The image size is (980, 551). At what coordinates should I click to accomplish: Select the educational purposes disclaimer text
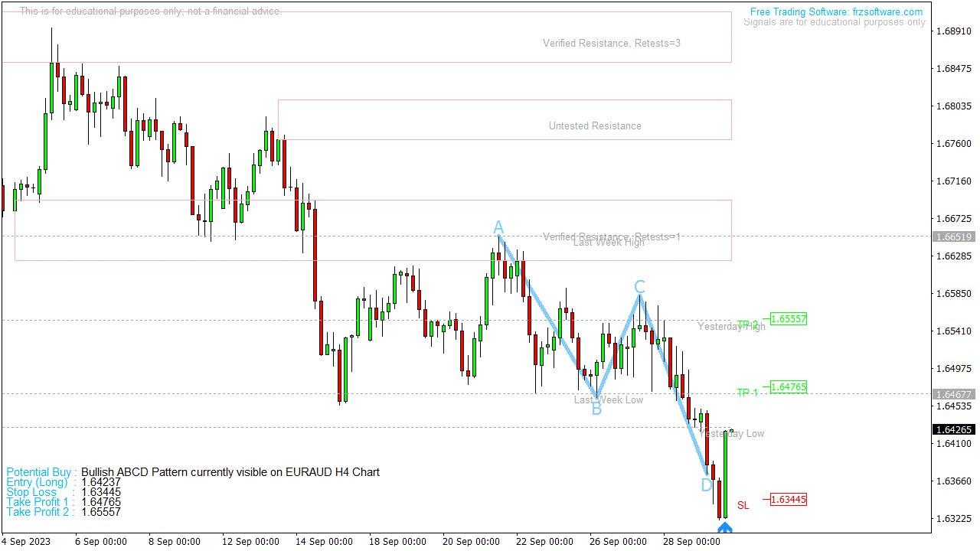(151, 11)
